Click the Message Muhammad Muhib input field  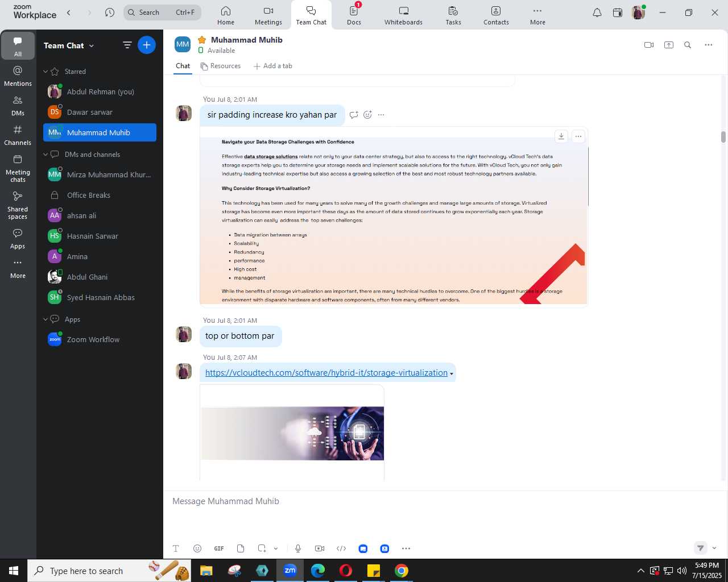point(444,501)
